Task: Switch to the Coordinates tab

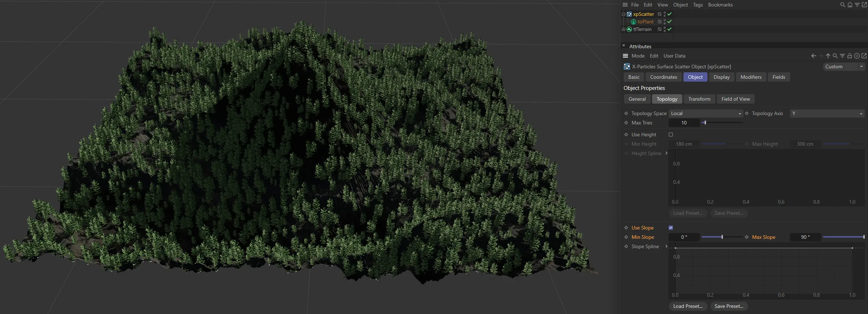Action: [663, 77]
